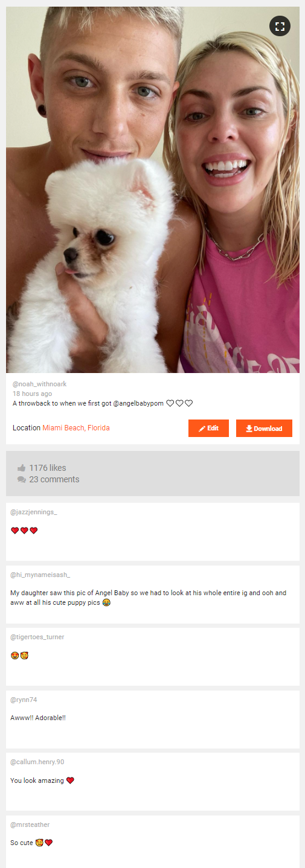Click the 1176 likes count
305x868 pixels.
48,468
